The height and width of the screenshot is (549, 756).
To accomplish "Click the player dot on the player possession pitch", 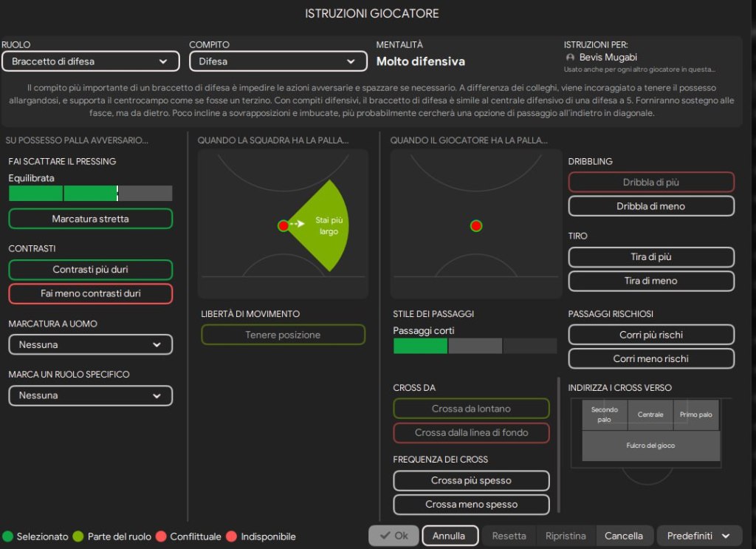I will pyautogui.click(x=476, y=225).
